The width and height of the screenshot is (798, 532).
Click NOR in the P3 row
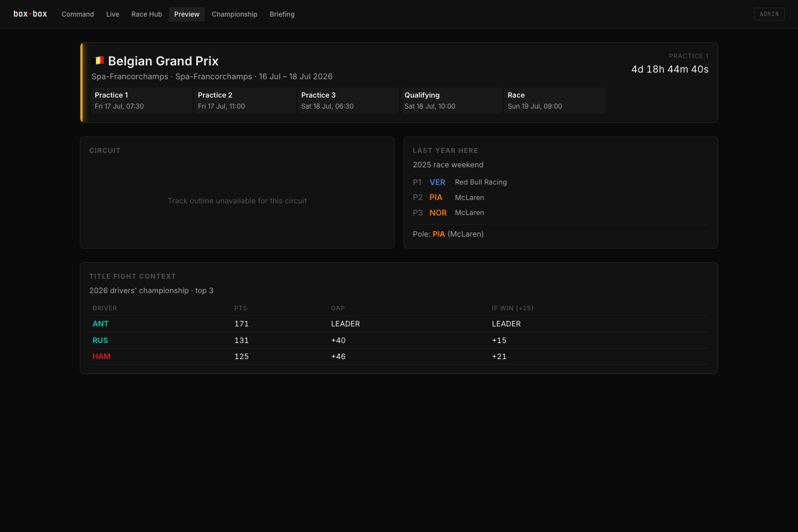point(438,213)
